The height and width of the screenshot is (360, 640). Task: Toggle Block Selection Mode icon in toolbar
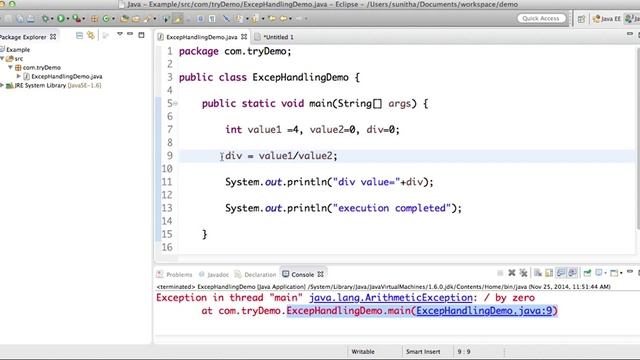(x=200, y=19)
